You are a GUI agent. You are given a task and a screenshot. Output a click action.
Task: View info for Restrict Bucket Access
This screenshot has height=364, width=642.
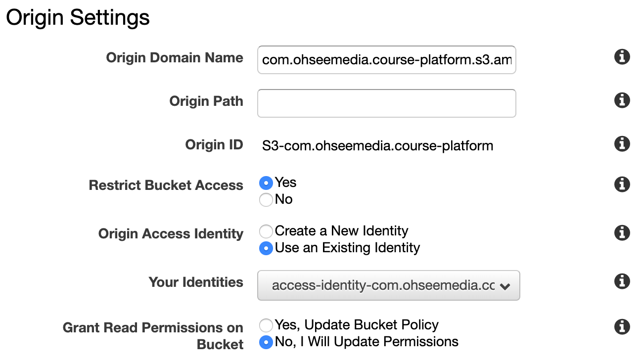(x=622, y=184)
